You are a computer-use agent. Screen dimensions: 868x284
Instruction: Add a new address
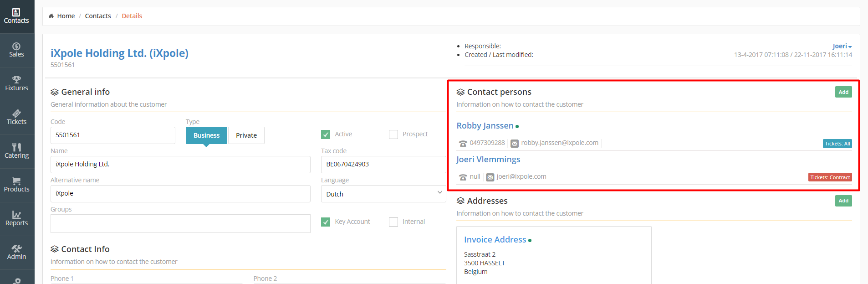[843, 201]
